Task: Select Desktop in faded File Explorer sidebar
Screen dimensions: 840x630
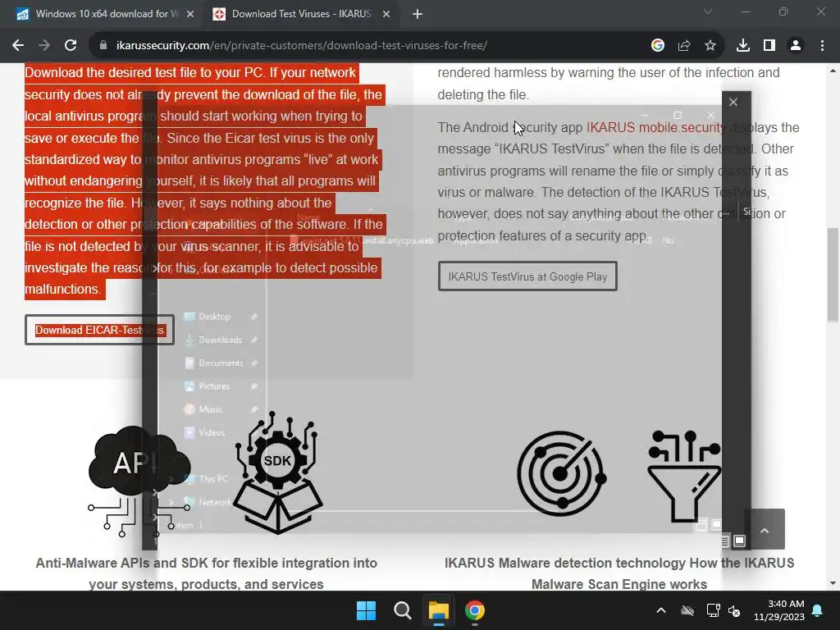Action: point(214,317)
